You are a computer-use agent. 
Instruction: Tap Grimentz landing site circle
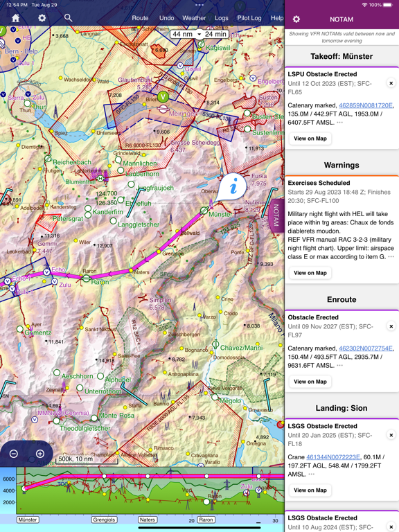pos(20,329)
